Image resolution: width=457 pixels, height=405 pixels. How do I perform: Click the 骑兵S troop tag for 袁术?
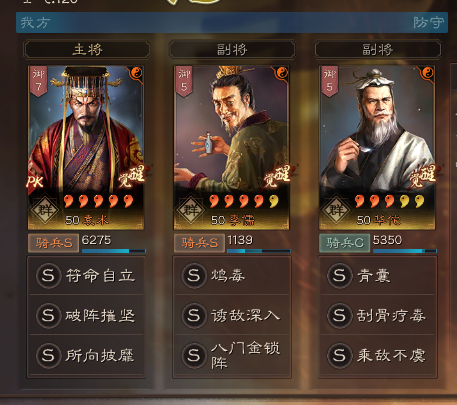(53, 243)
